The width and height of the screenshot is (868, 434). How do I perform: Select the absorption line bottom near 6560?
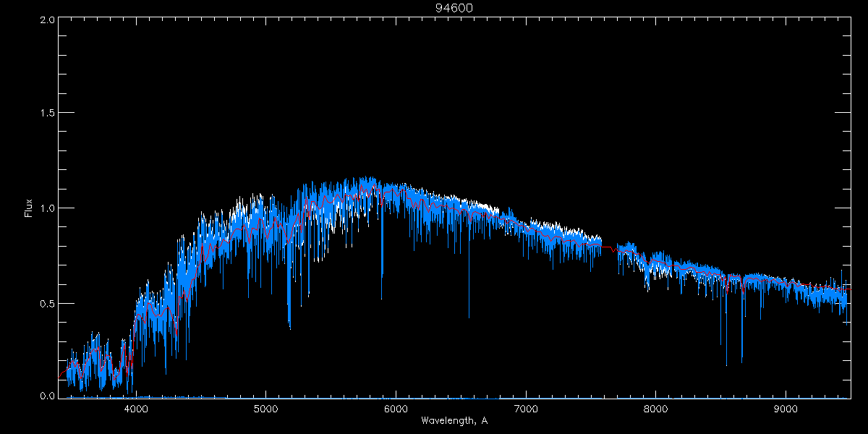pos(469,315)
